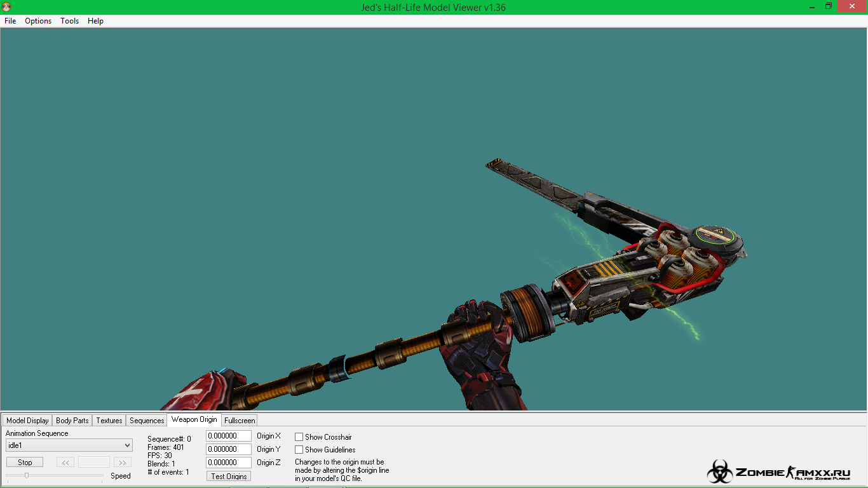Click the Origin Z input field
Viewport: 868px width, 488px height.
[x=229, y=463]
